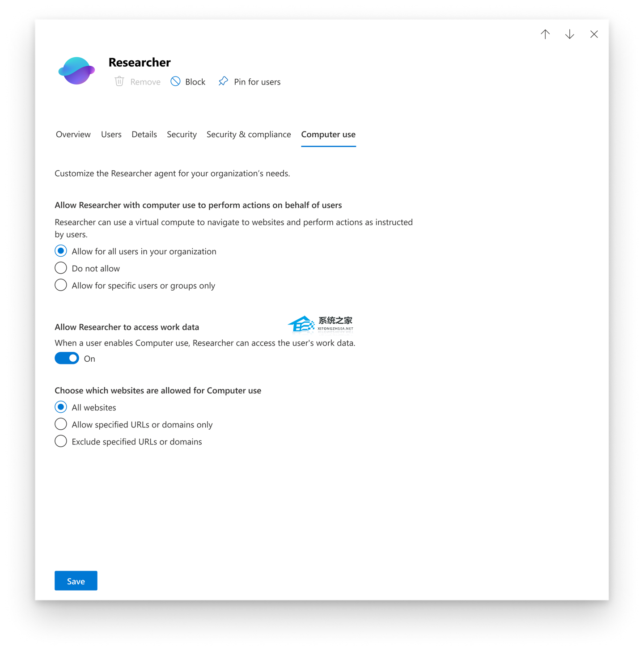Switch to the Overview tab
Screen dimensions: 644x651
coord(73,135)
